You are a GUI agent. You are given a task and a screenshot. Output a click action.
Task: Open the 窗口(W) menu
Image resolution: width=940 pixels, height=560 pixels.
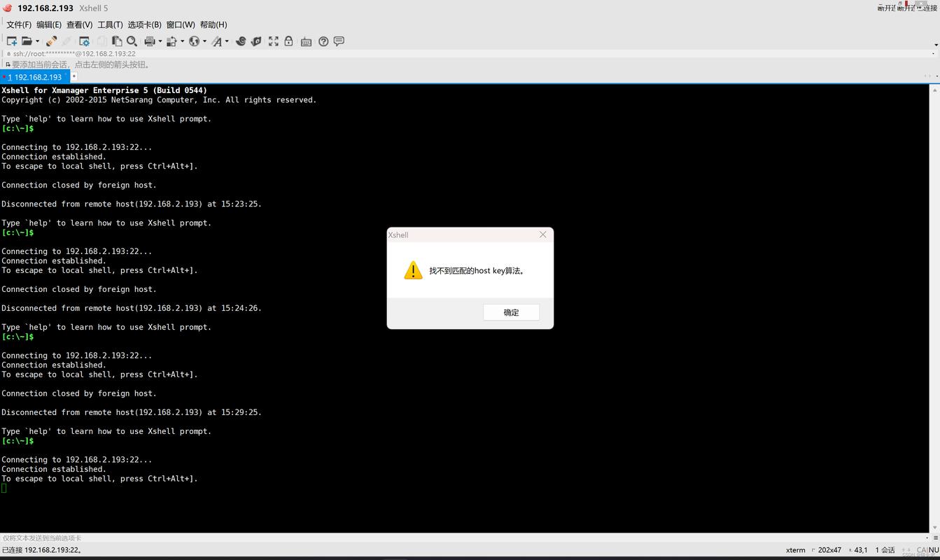(x=181, y=24)
